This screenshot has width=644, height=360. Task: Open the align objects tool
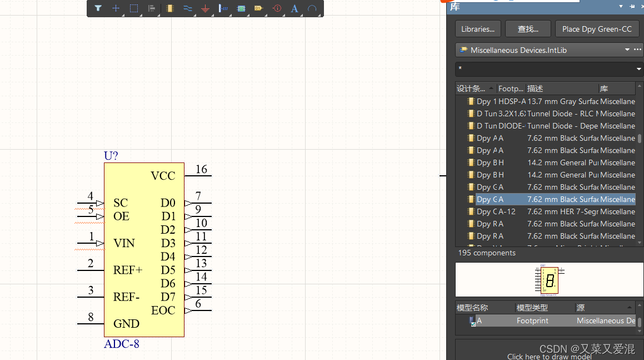point(152,8)
